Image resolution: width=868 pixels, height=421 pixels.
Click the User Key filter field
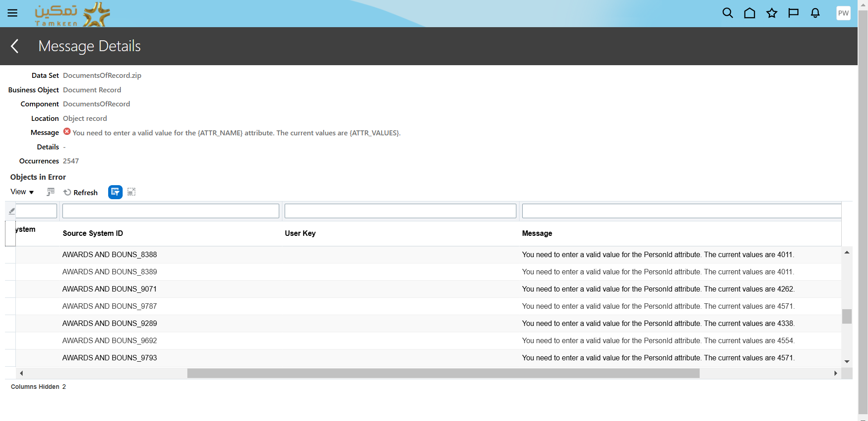[400, 211]
